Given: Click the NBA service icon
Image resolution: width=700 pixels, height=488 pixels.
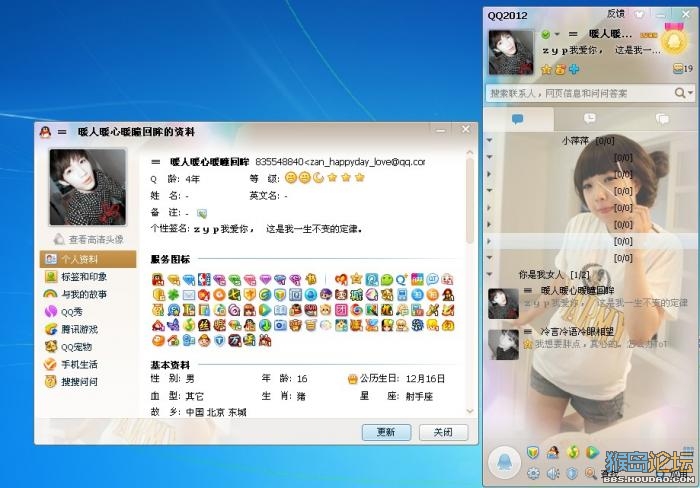Looking at the screenshot, I should click(204, 279).
